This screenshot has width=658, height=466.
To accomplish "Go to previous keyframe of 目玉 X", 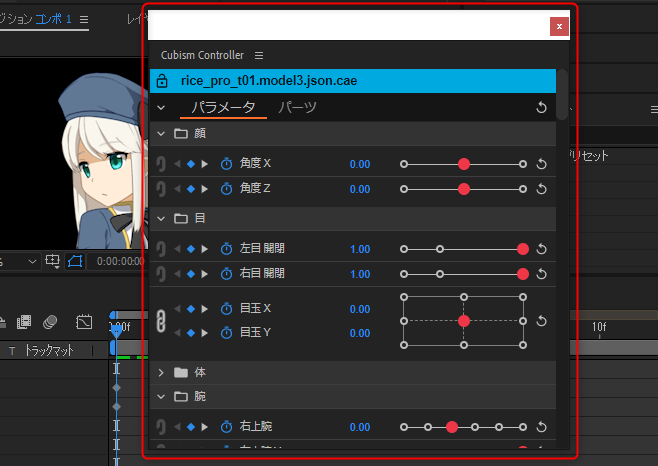I will point(178,309).
